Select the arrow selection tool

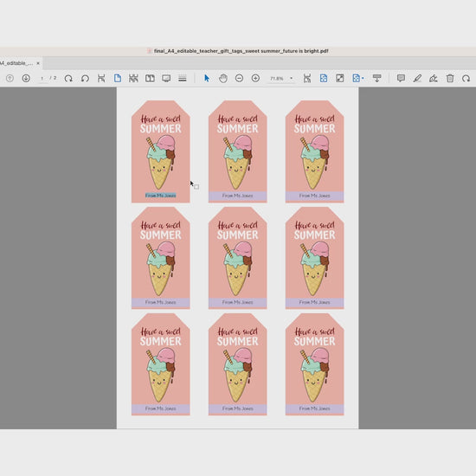pyautogui.click(x=207, y=78)
